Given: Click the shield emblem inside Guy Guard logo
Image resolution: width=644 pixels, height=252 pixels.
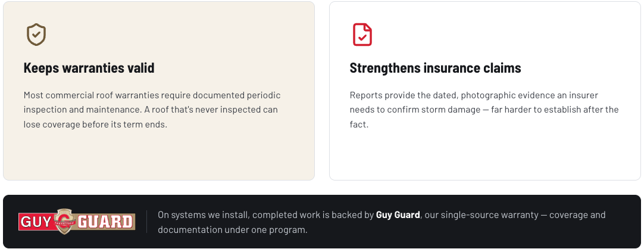Looking at the screenshot, I should 64,222.
